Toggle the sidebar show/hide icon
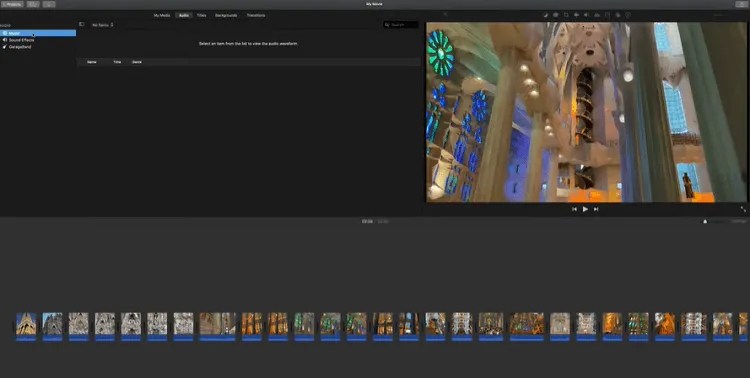 (x=82, y=24)
